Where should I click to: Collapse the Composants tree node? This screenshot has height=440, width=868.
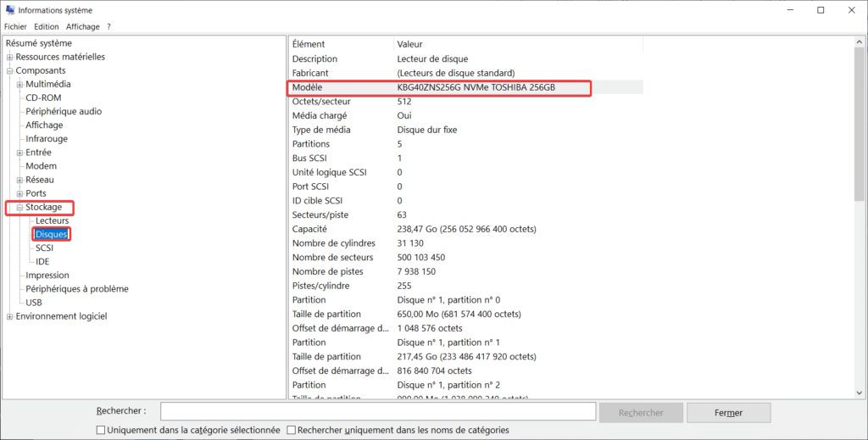click(x=10, y=70)
